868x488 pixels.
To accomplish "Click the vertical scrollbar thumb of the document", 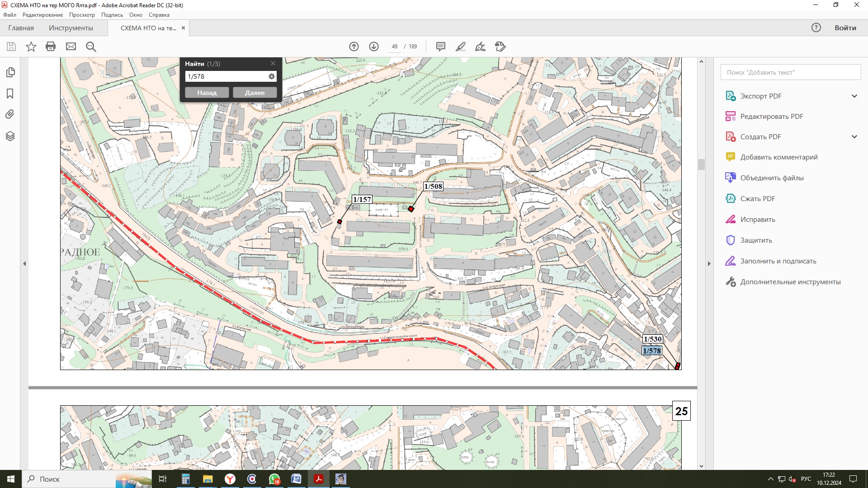I will click(701, 164).
